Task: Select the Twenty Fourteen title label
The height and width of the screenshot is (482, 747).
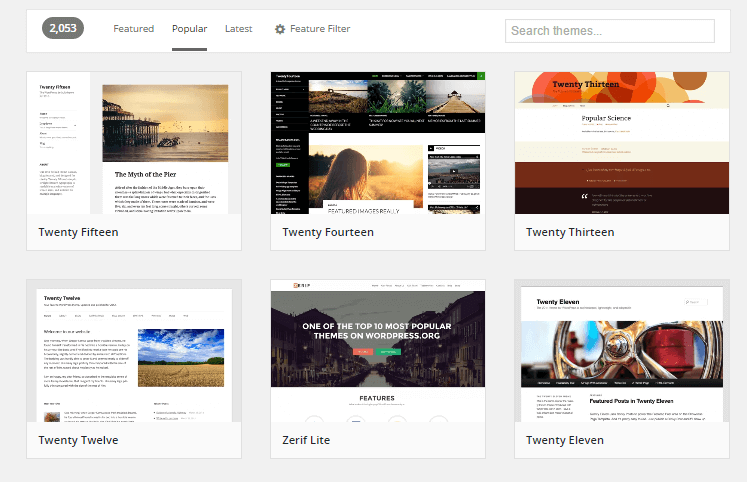Action: point(328,232)
